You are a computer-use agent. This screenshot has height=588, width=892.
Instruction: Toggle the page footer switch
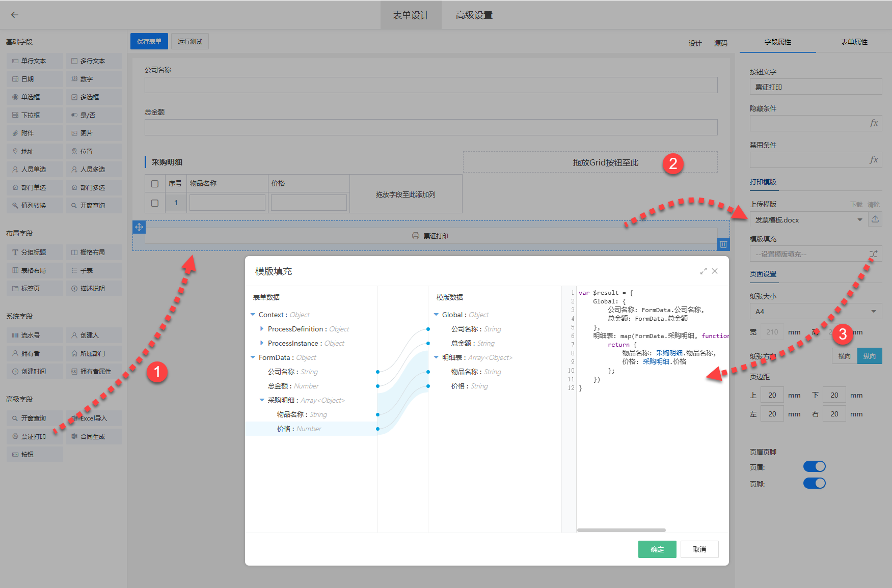tap(814, 483)
